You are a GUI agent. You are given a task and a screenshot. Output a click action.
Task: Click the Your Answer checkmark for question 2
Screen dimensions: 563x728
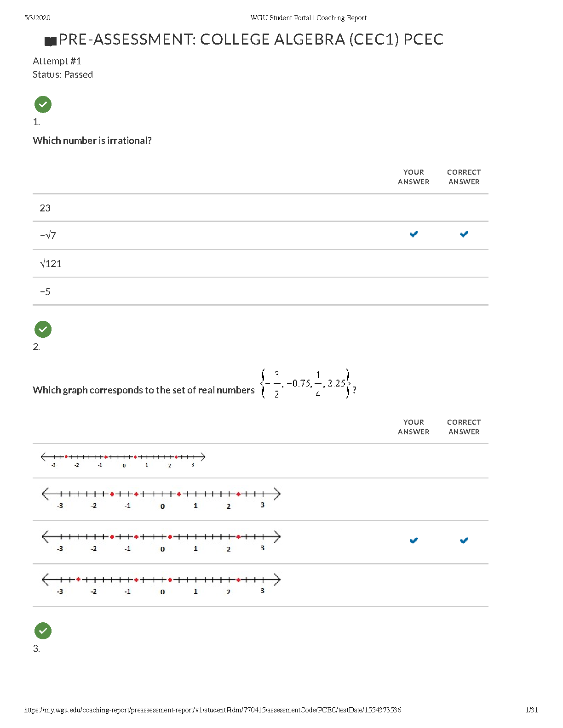[x=414, y=540]
